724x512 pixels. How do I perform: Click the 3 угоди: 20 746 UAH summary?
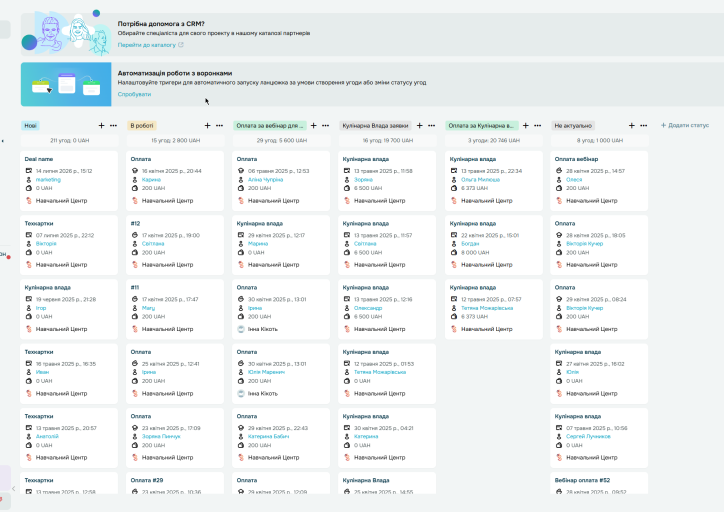point(494,140)
